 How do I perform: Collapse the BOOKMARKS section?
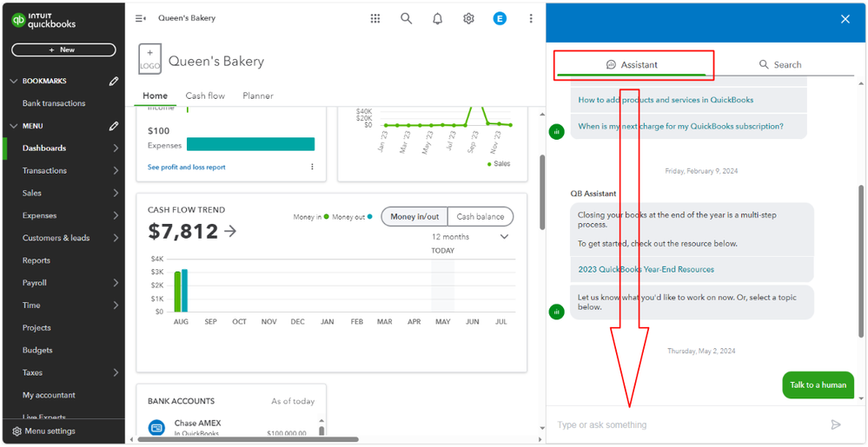[13, 81]
